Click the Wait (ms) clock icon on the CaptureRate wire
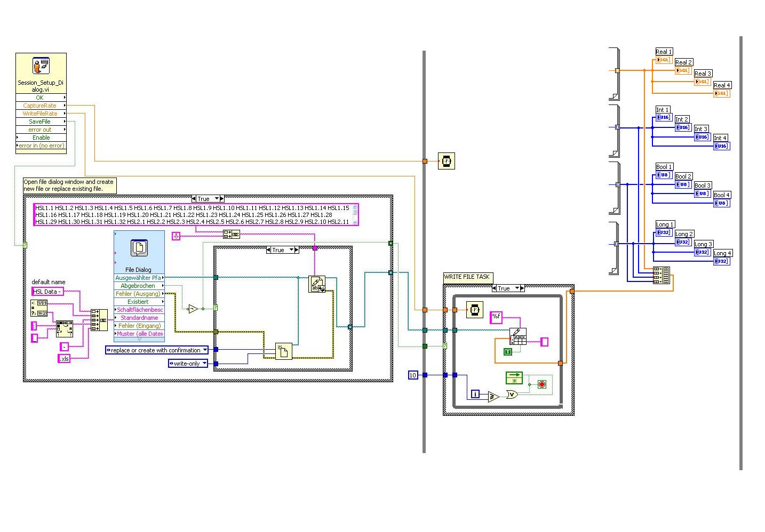Screen dimensions: 765x532 click(447, 161)
